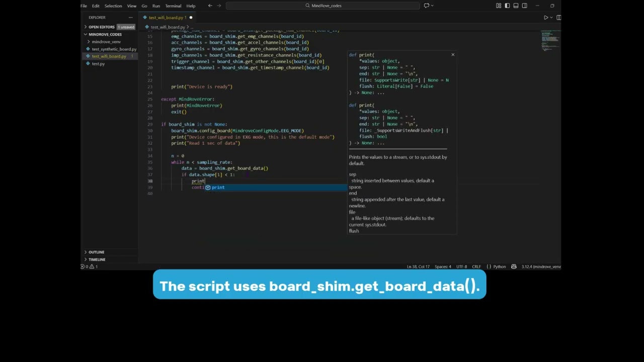Open Explorer views and more actions ellipsis
The image size is (644, 362).
coord(130,18)
